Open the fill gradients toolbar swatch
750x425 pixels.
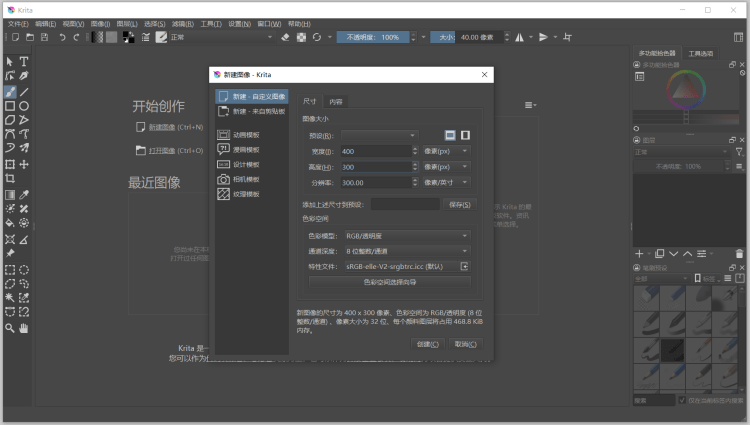click(x=97, y=37)
